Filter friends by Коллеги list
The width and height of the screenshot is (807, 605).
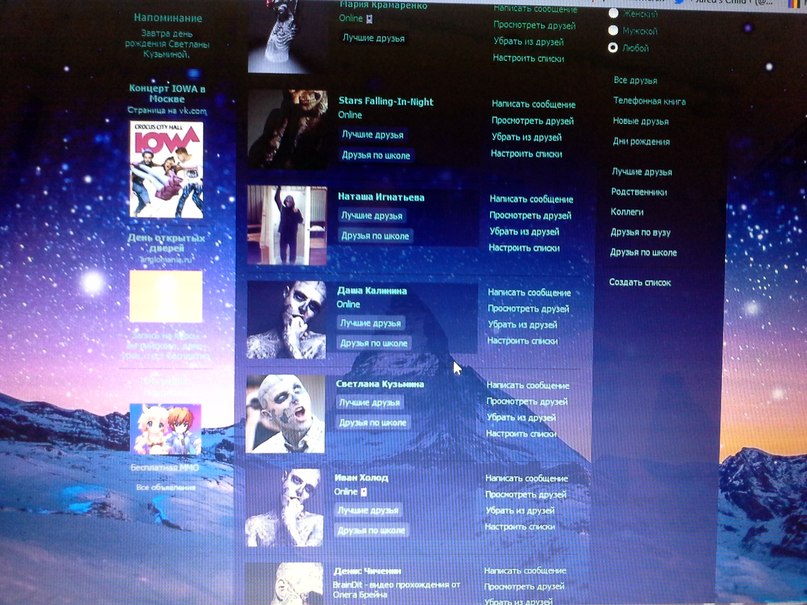(627, 212)
